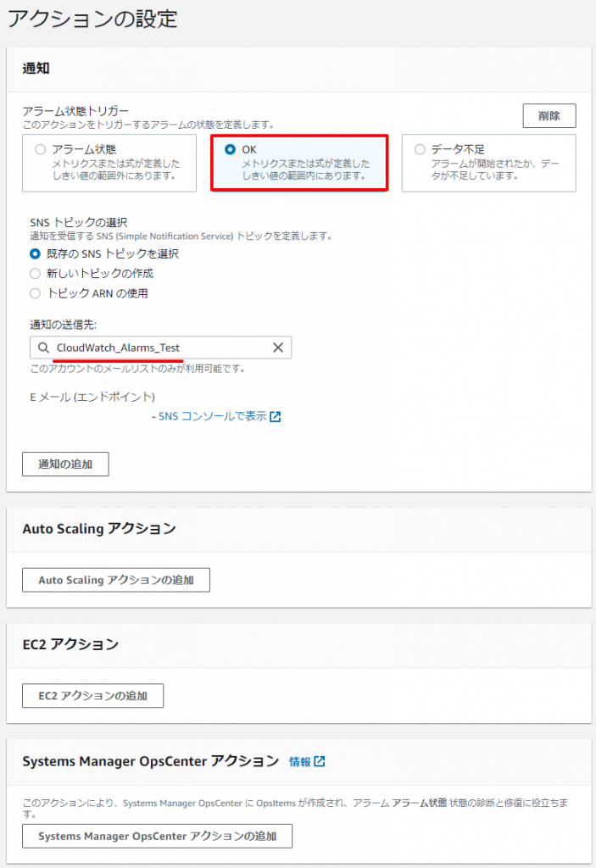Click the Auto Scaling アクション section header
The image size is (596, 868).
click(99, 529)
